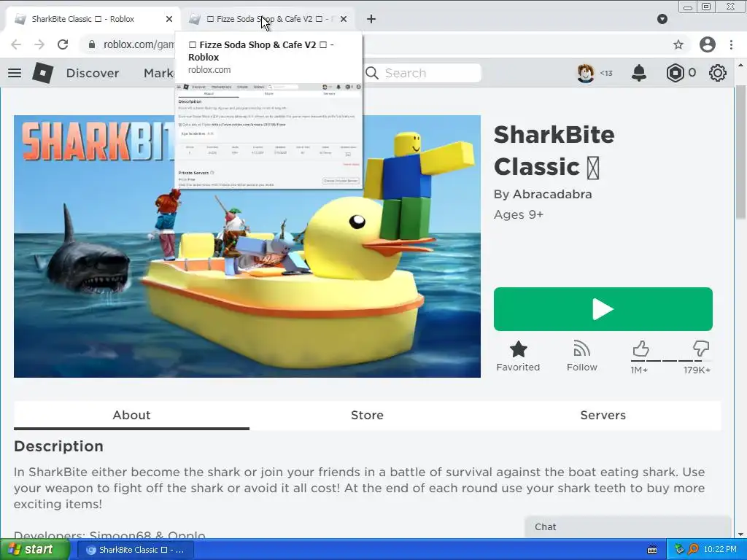Open the Chrome three-dot menu
This screenshot has height=560, width=747.
pos(731,44)
